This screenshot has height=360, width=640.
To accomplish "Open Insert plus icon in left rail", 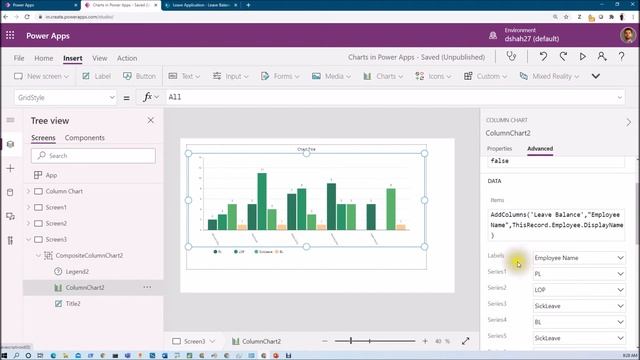I will coord(11,168).
